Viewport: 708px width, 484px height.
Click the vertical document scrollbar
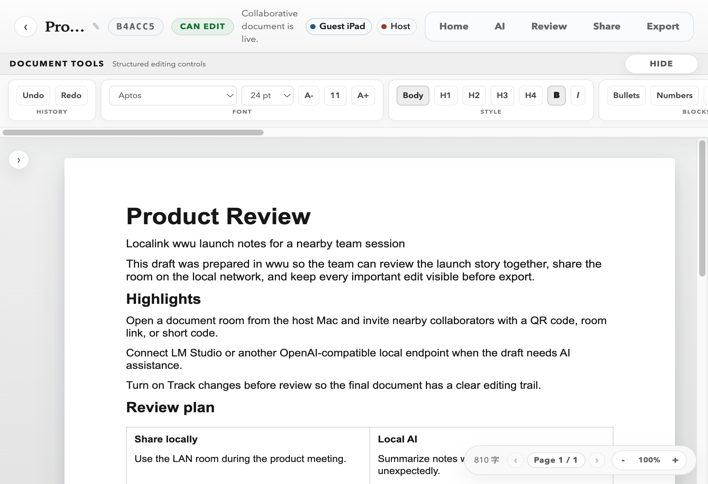[702, 208]
